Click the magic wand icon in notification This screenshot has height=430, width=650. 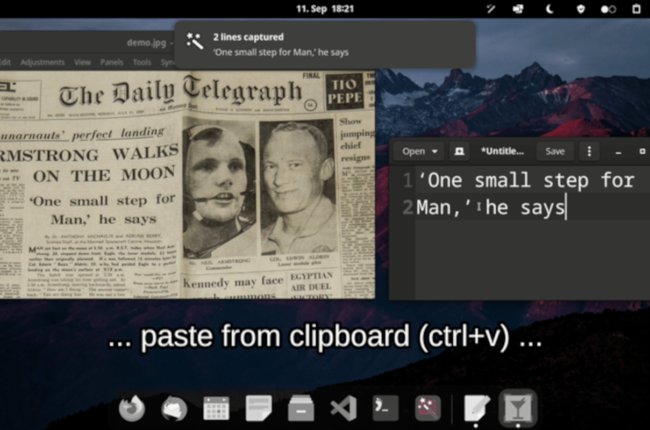194,41
